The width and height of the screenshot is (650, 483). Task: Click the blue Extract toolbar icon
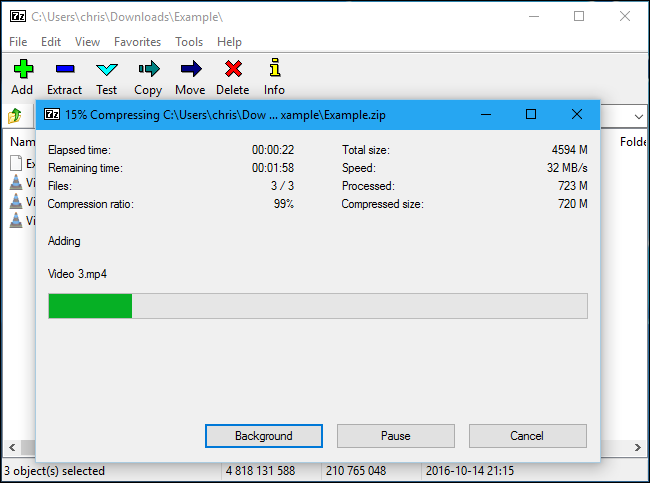coord(65,70)
